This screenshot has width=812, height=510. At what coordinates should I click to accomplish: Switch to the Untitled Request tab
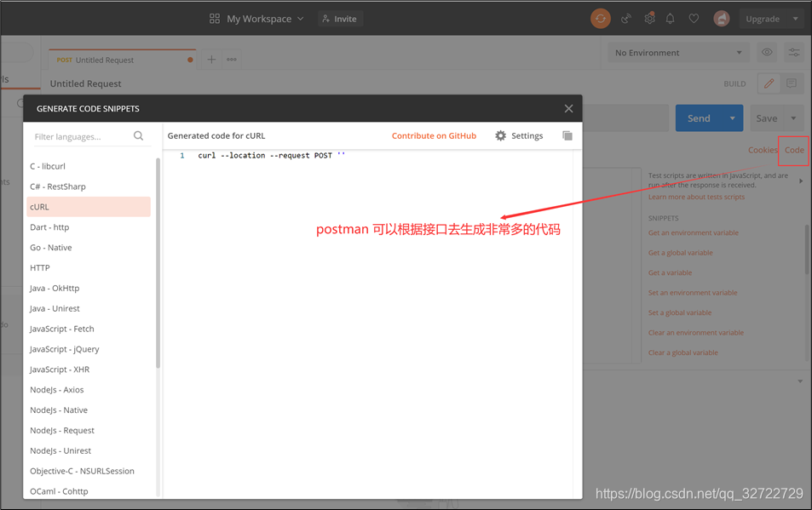(x=122, y=60)
